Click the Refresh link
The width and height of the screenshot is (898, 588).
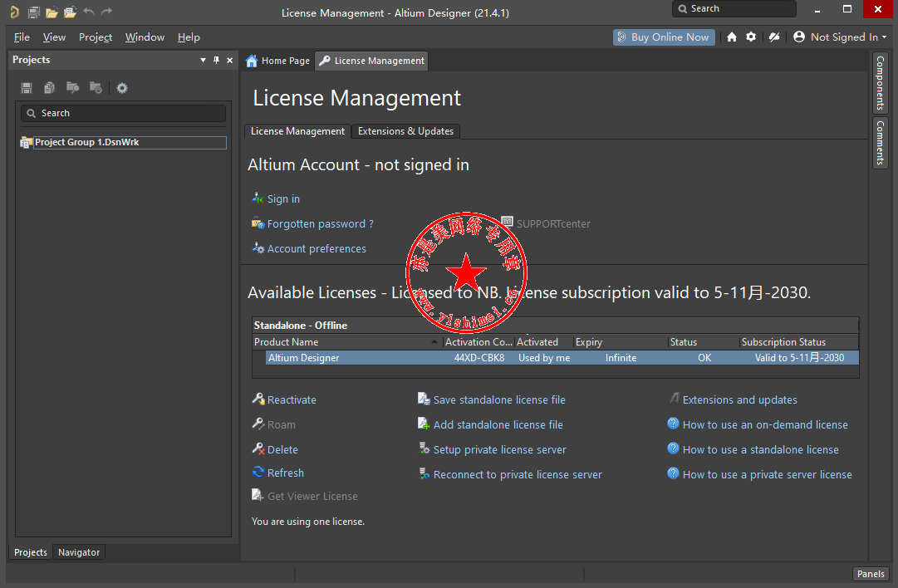pyautogui.click(x=285, y=473)
